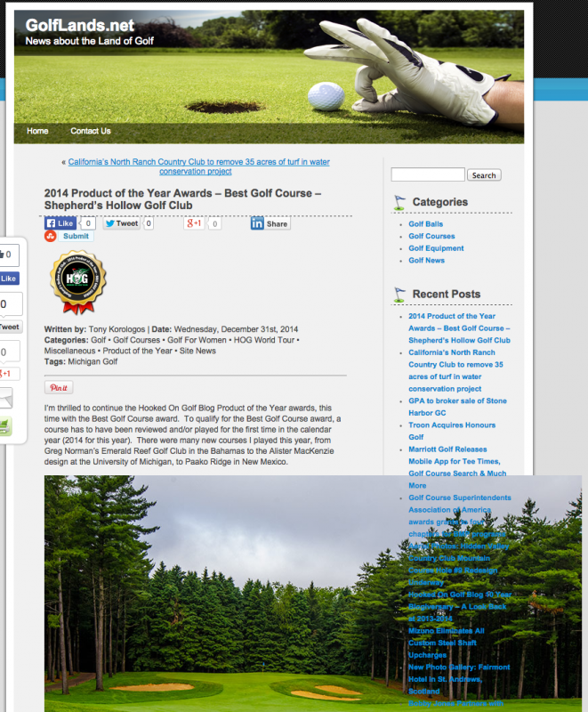The height and width of the screenshot is (712, 588).
Task: Open recent post Hooked On Golf Blog 10 Year
Action: pyautogui.click(x=460, y=606)
